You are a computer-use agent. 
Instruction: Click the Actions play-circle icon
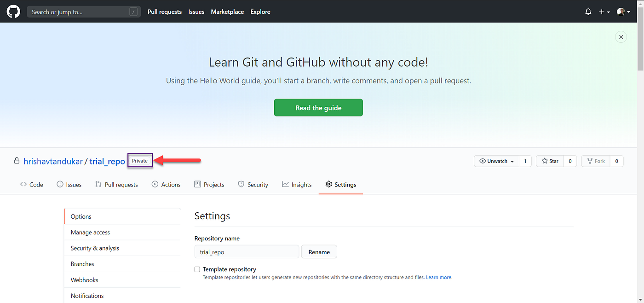[x=155, y=184]
